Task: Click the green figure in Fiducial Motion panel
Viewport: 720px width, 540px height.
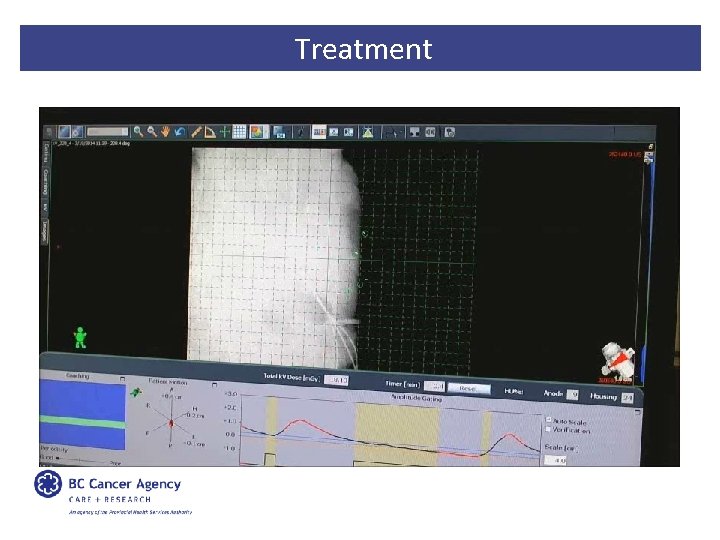Action: coord(135,392)
